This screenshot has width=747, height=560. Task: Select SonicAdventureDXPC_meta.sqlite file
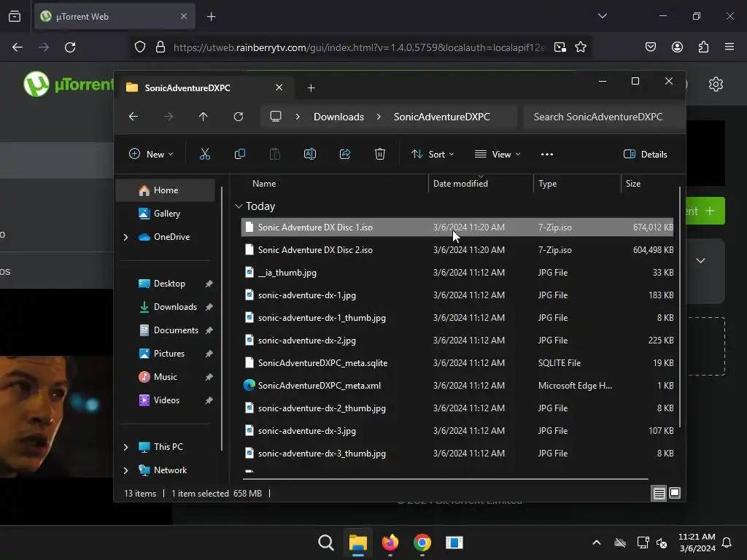pyautogui.click(x=457, y=363)
